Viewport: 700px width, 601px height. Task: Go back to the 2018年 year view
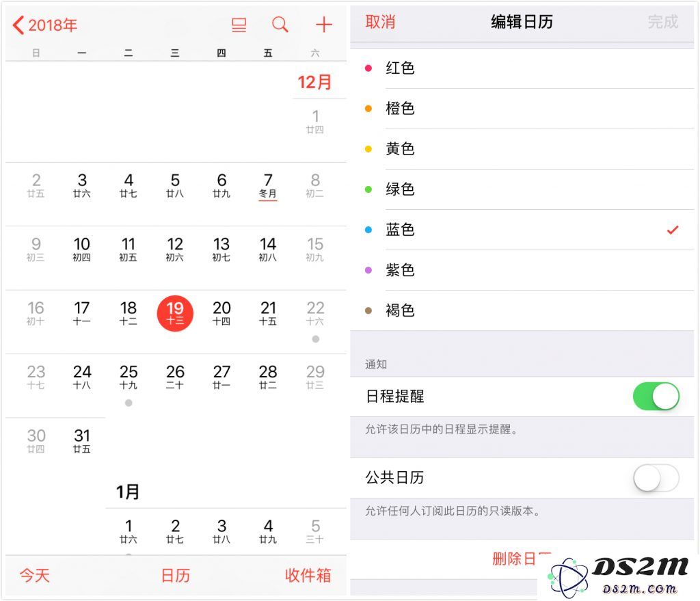coord(44,25)
